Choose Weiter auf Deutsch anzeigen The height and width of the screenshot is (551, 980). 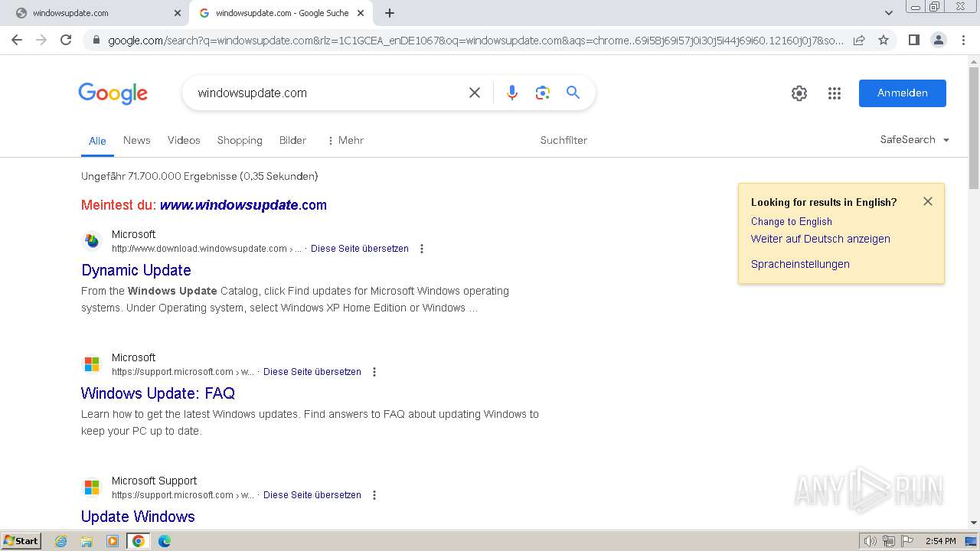pos(821,239)
